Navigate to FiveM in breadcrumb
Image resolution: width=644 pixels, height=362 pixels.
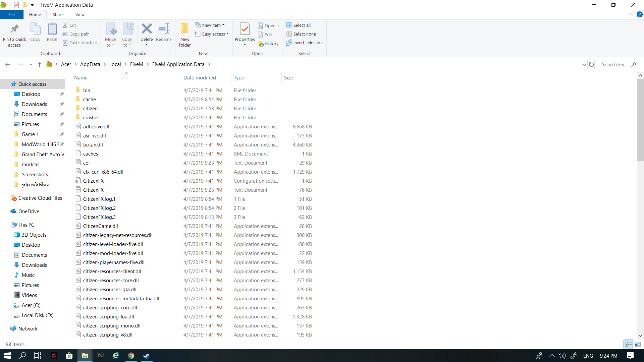137,64
